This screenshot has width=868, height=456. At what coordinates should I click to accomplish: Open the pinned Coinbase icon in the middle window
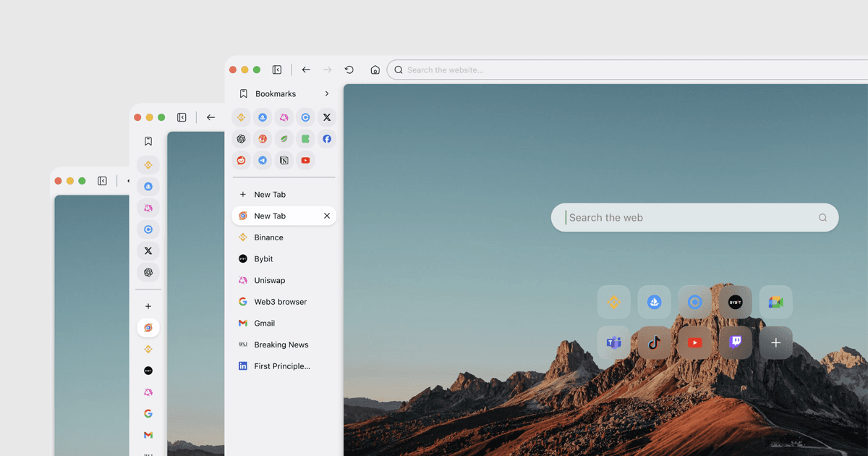tap(148, 229)
